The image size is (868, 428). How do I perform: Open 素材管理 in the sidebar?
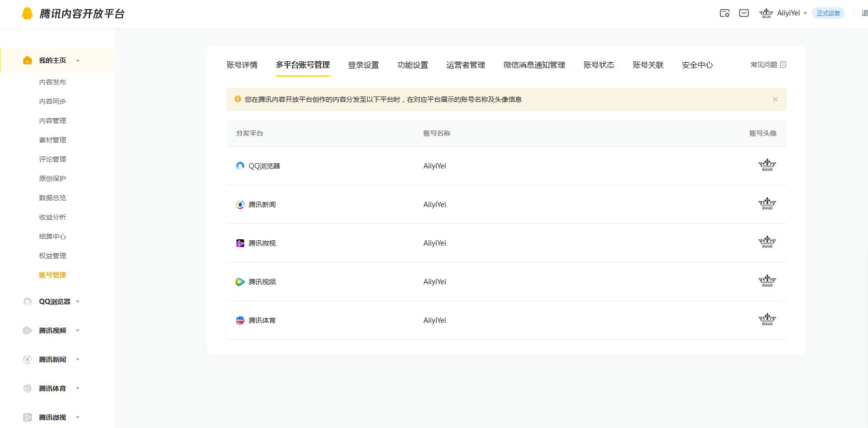tap(53, 140)
